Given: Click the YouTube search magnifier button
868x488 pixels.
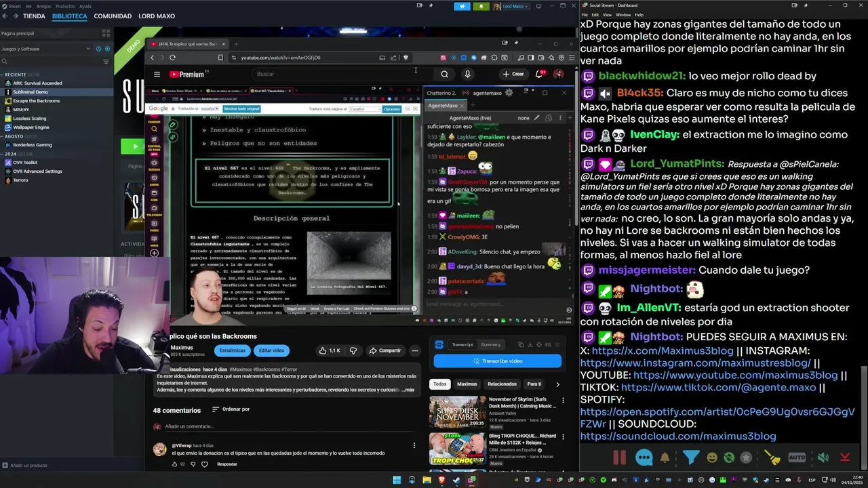Looking at the screenshot, I should [444, 74].
